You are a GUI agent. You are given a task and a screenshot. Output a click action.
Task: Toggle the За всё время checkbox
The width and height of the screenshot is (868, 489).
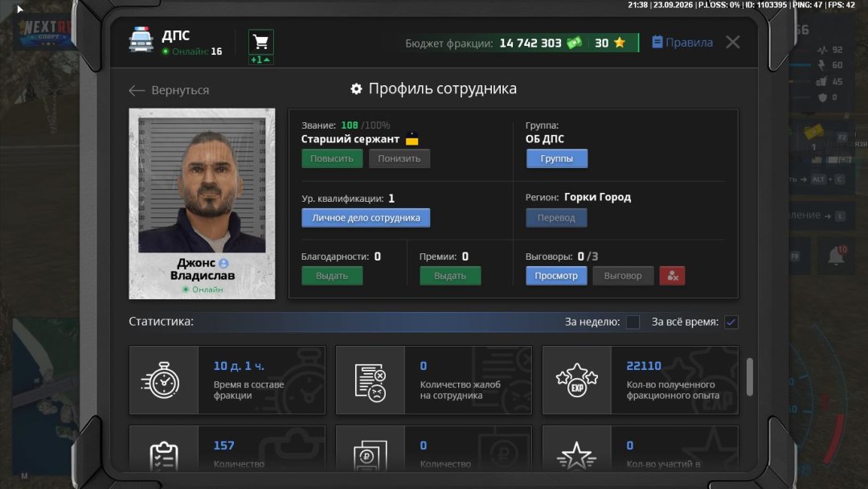(x=731, y=322)
